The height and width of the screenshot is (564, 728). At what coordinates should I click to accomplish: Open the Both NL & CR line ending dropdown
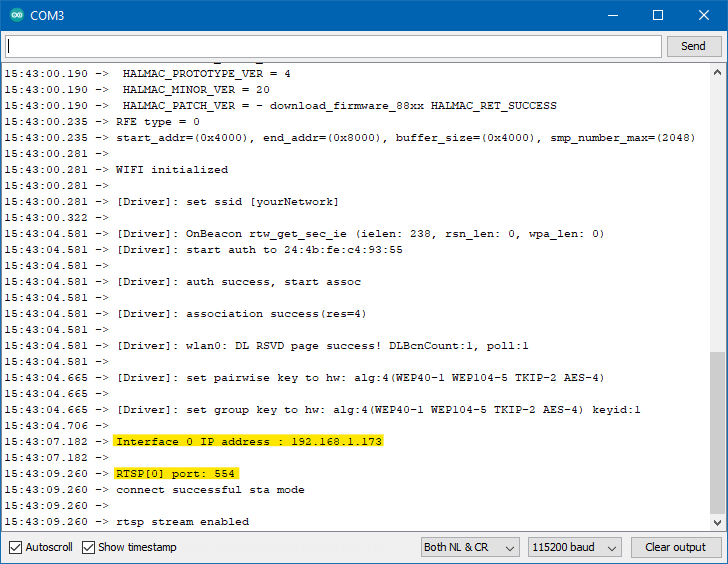click(470, 547)
